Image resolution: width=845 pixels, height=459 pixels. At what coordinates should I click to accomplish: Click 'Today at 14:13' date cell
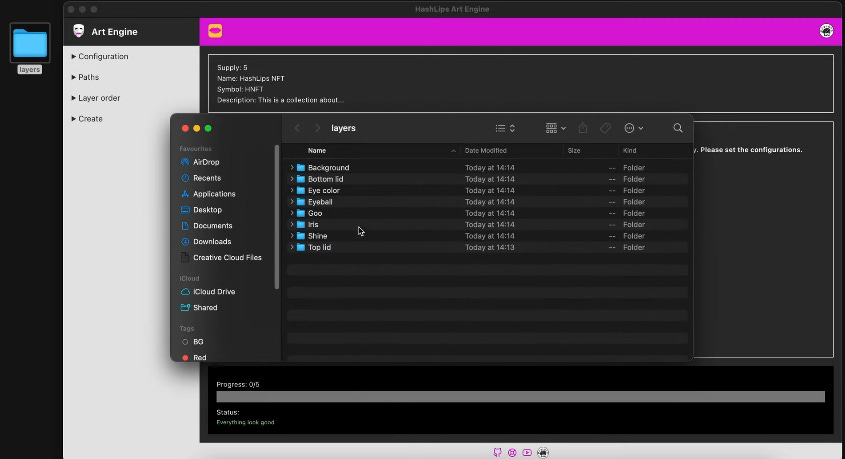coord(489,247)
